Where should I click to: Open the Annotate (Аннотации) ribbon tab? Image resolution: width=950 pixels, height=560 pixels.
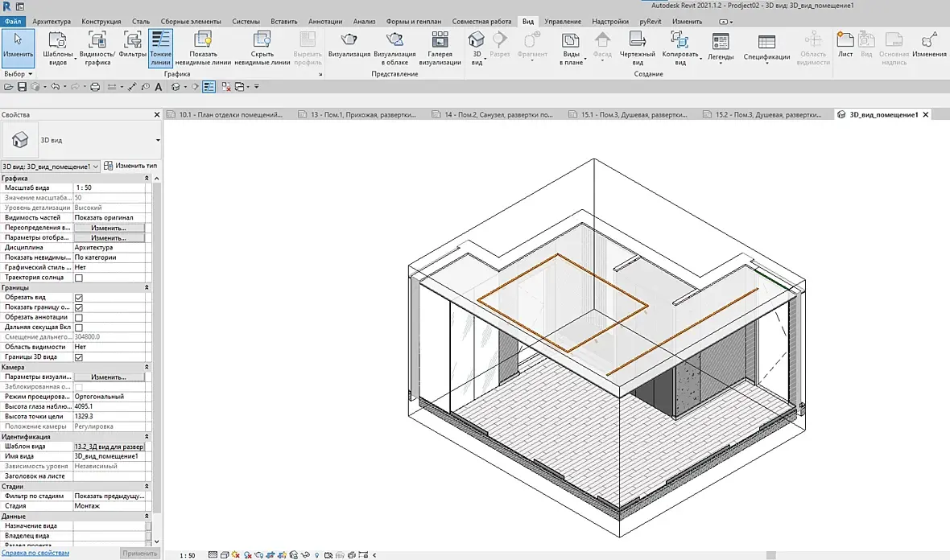point(325,21)
